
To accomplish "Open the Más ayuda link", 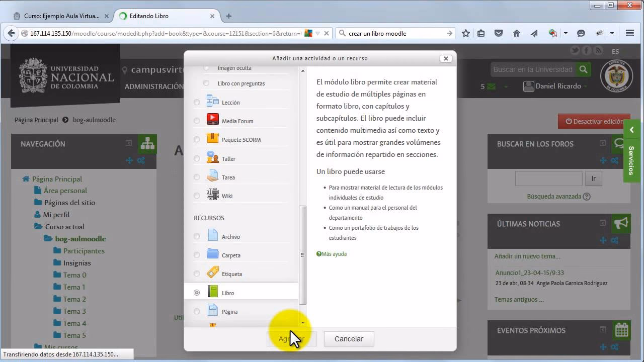I will click(334, 254).
